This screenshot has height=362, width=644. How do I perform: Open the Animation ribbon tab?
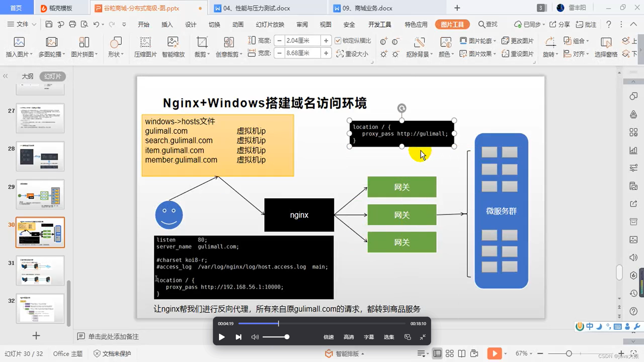coord(238,24)
